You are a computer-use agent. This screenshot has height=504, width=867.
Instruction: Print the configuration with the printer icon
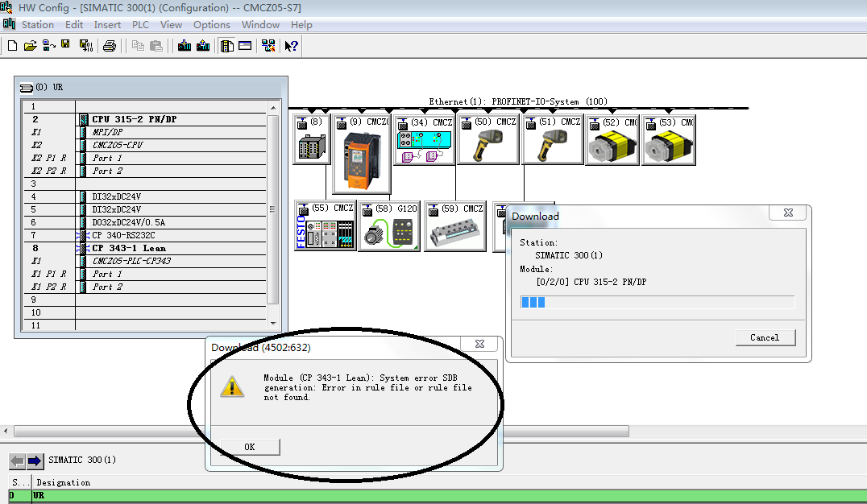coord(110,46)
